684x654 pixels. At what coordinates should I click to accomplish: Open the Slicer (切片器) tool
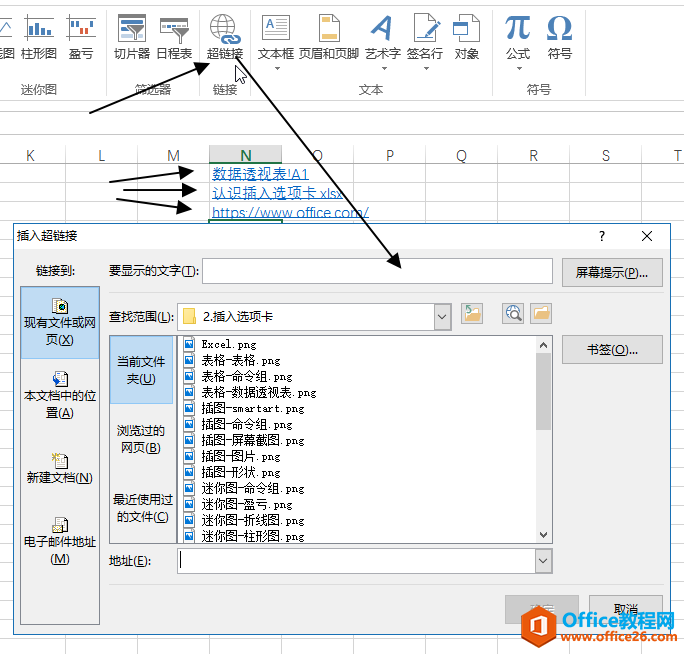132,38
